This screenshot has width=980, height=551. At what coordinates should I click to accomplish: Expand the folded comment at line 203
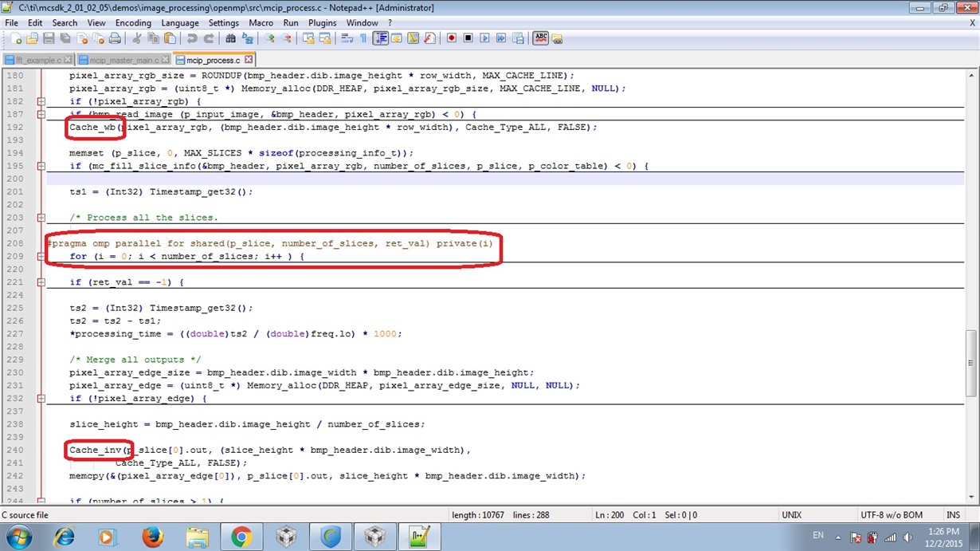point(41,218)
